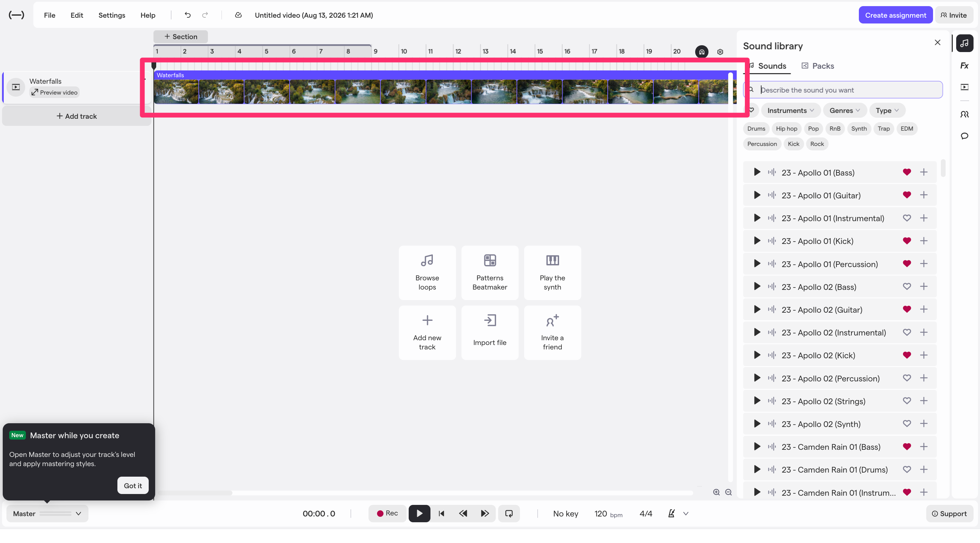Viewport: 980px width, 543px height.
Task: Click the horizontal timeline scrollbar
Action: tap(194, 493)
